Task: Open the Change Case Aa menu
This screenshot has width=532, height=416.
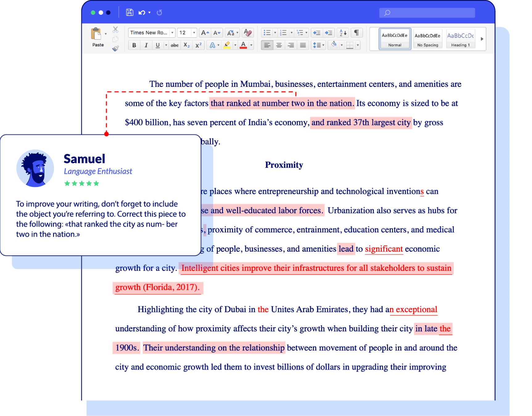Action: click(233, 33)
